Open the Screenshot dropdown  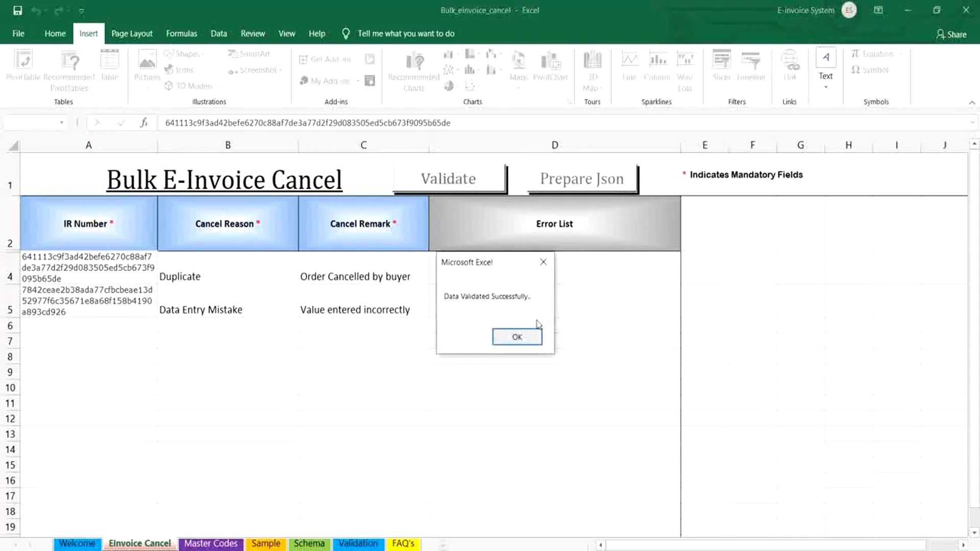pyautogui.click(x=255, y=70)
